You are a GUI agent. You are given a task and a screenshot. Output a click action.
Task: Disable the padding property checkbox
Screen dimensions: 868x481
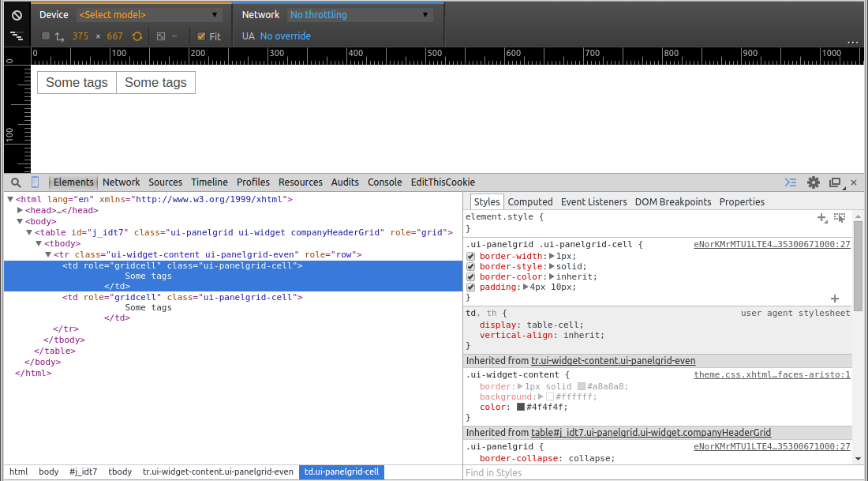[470, 287]
